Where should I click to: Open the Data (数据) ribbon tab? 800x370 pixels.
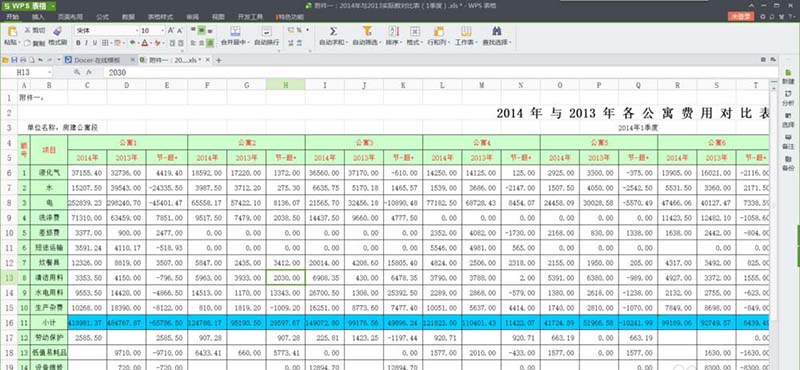coord(129,17)
